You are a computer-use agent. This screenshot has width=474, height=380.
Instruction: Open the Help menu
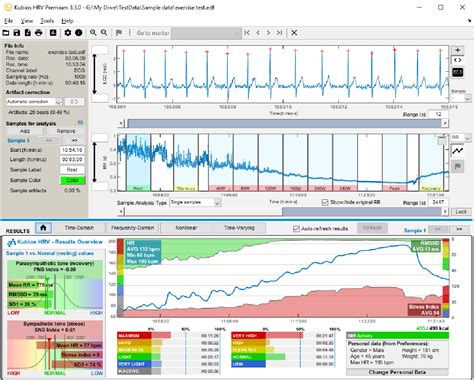67,21
